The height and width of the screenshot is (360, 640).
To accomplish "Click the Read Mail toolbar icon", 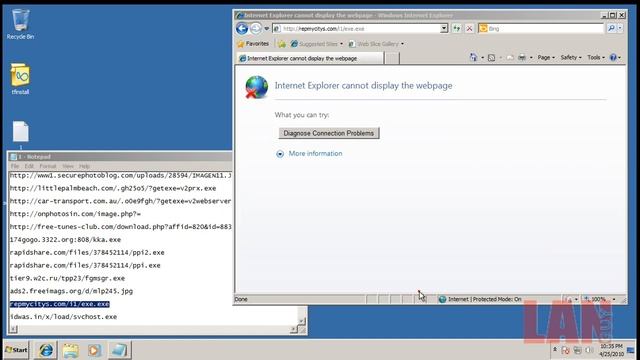I will click(x=510, y=58).
